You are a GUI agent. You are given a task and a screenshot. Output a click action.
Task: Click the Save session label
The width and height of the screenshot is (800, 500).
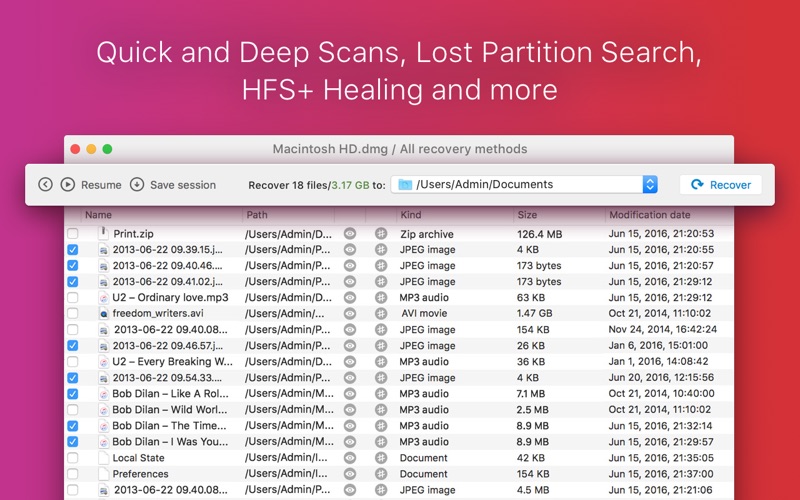(183, 185)
